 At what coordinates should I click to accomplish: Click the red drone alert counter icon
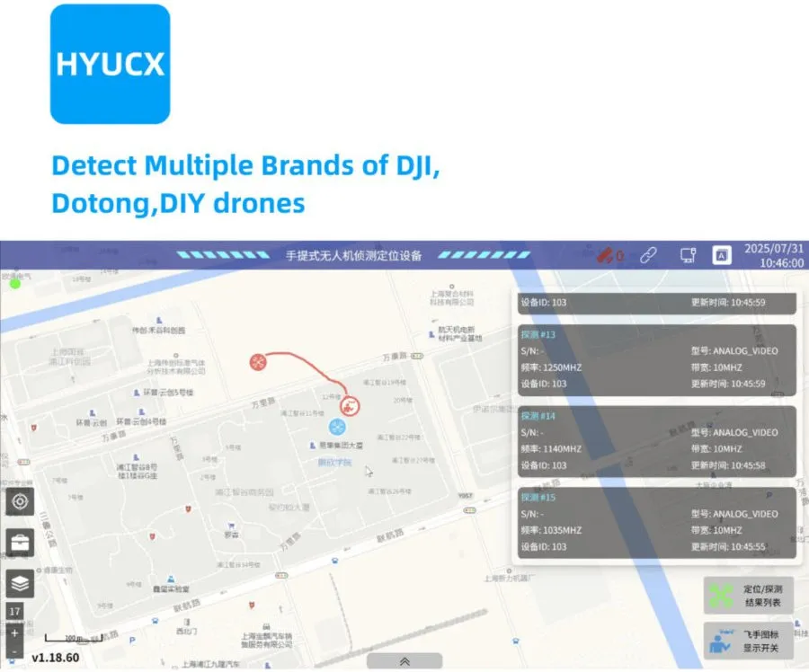point(610,255)
